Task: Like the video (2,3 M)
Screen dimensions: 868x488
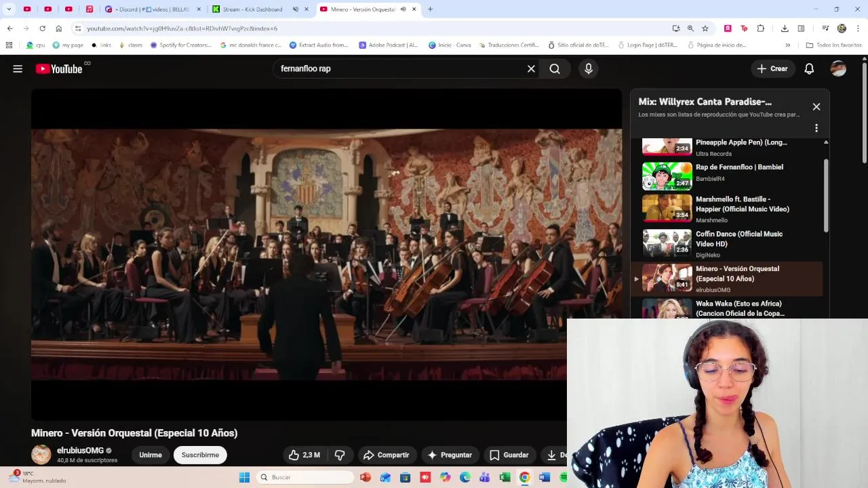Action: [x=304, y=455]
